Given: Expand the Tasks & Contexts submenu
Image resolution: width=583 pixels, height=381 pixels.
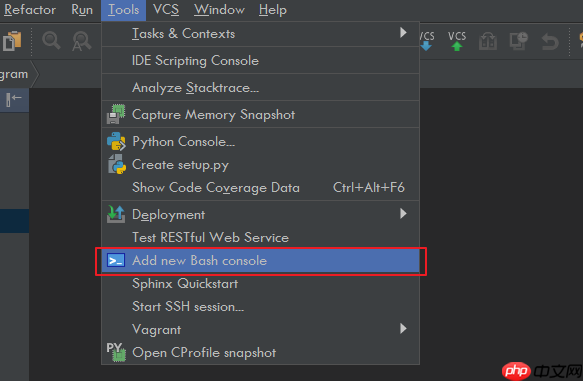Looking at the screenshot, I should [260, 34].
